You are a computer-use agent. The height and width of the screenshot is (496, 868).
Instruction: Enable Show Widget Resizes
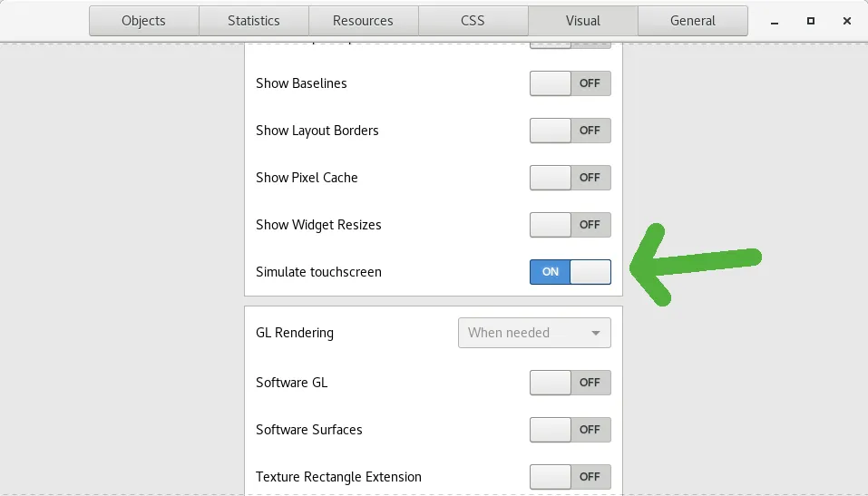click(570, 225)
